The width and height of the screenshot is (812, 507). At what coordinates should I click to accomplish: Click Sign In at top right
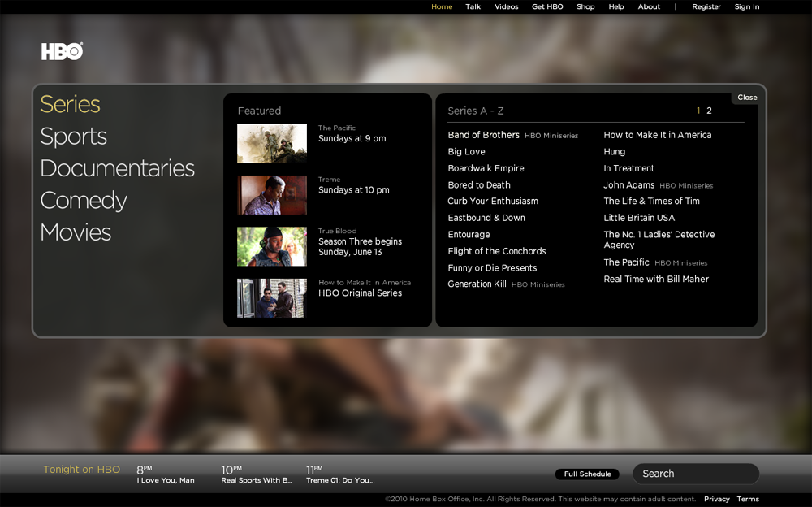coord(747,6)
